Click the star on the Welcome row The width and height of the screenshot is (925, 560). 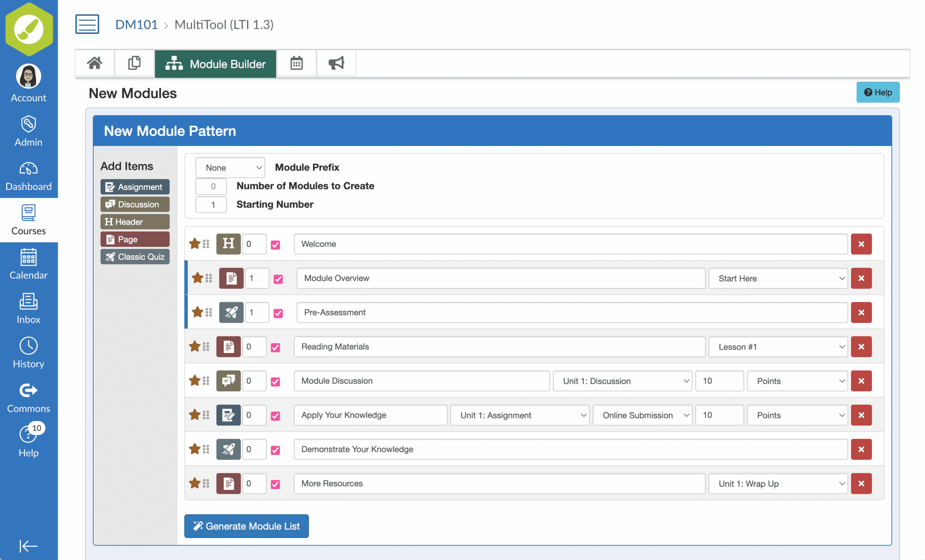(x=194, y=244)
